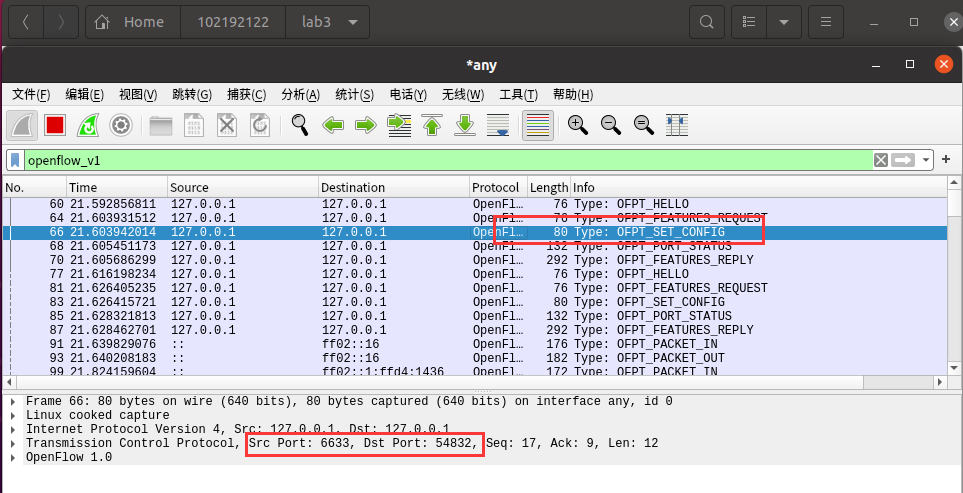The height and width of the screenshot is (493, 963).
Task: Reset packet text to normal size
Action: [644, 126]
